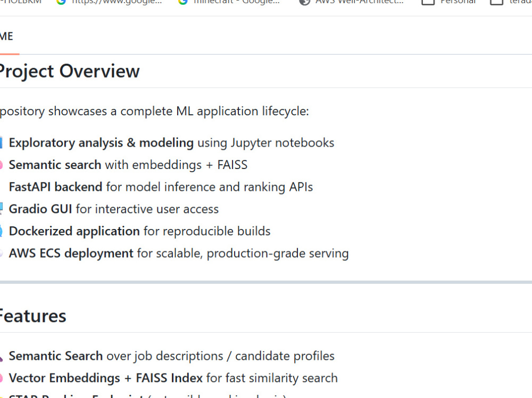Open the "Personal" bookmarks folder

point(449,2)
